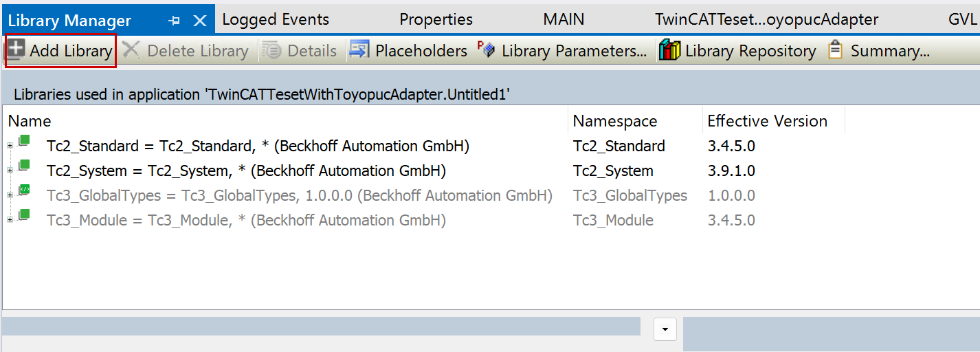Show the library Summary
Viewport: 980px width, 352px height.
[x=879, y=50]
